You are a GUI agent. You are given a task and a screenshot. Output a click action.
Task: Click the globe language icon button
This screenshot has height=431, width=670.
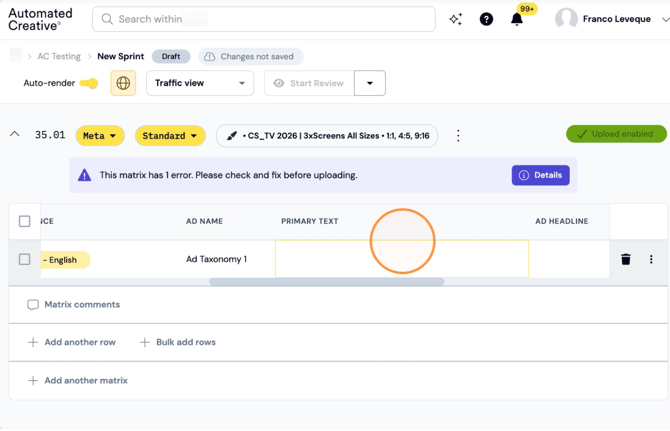pos(123,83)
